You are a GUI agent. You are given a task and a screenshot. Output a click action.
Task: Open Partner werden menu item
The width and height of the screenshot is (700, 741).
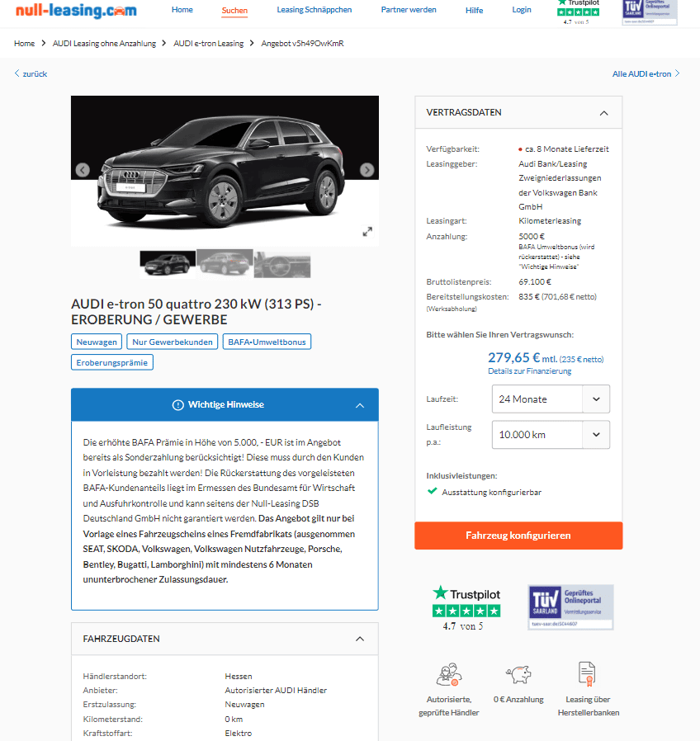point(409,10)
